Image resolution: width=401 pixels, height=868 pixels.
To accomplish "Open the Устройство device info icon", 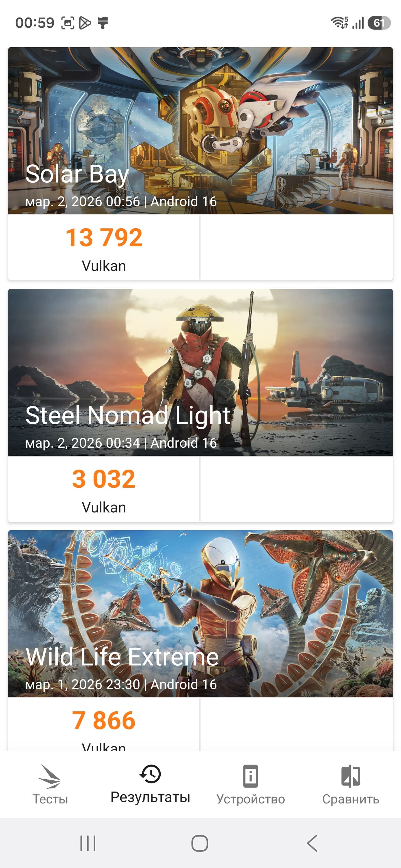I will coord(251,776).
